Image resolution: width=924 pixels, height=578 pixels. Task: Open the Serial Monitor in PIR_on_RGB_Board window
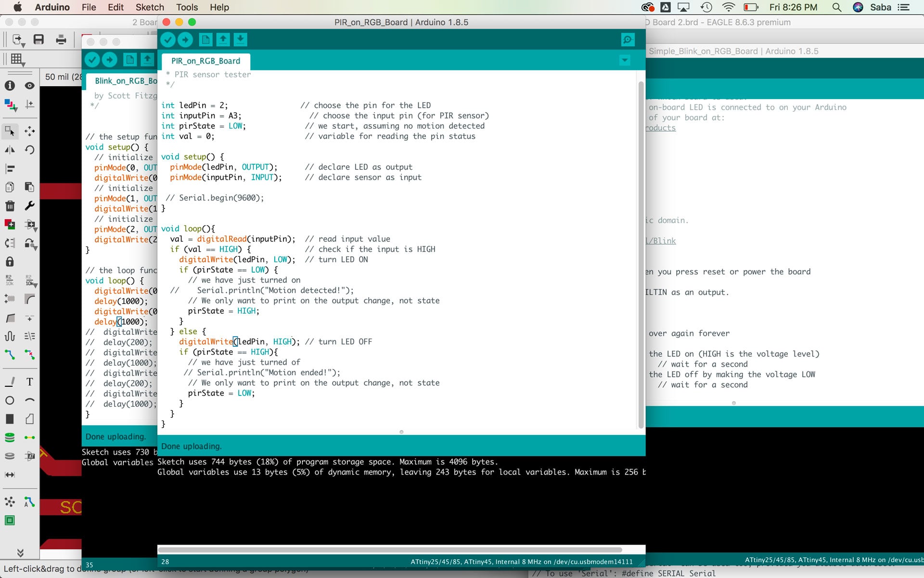628,40
